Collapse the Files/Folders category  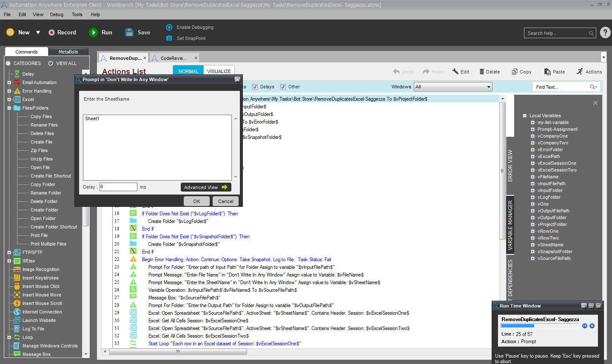click(x=9, y=108)
